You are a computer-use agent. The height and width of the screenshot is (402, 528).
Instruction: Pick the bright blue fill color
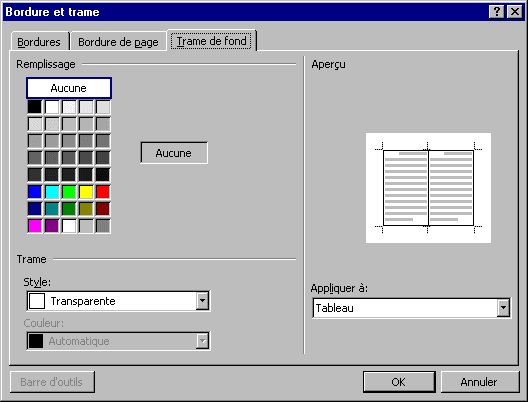tap(35, 192)
